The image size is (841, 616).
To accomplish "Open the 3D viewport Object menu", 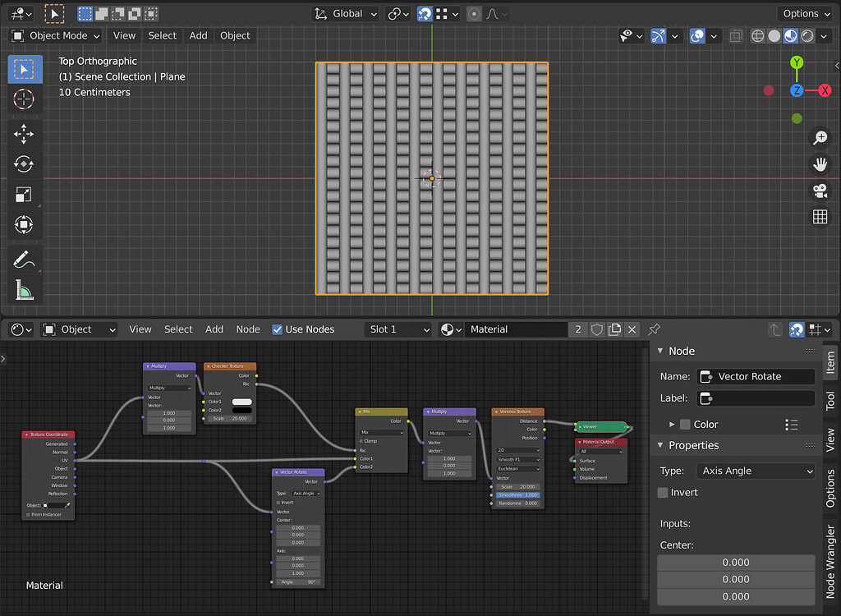I will 235,36.
